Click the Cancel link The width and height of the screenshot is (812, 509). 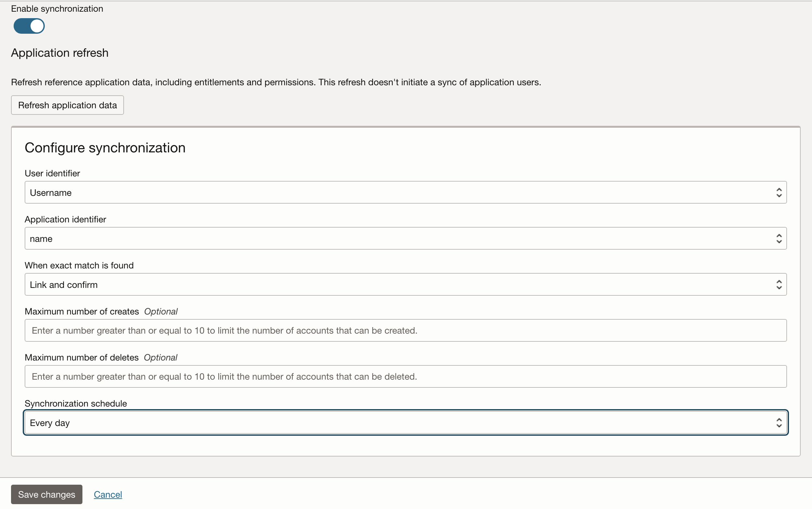tap(108, 494)
